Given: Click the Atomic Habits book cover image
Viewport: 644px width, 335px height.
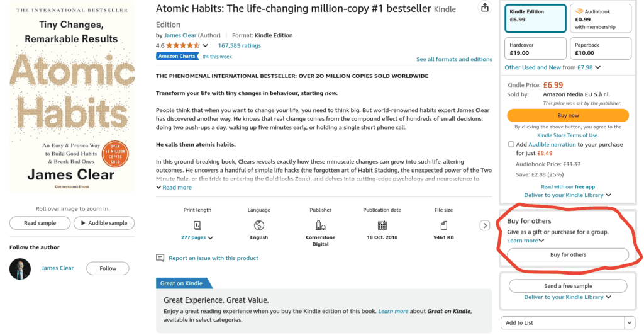Looking at the screenshot, I should (72, 97).
